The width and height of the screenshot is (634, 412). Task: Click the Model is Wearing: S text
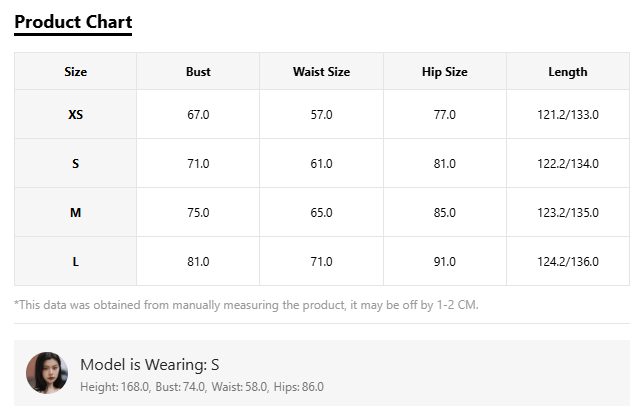[x=150, y=365]
